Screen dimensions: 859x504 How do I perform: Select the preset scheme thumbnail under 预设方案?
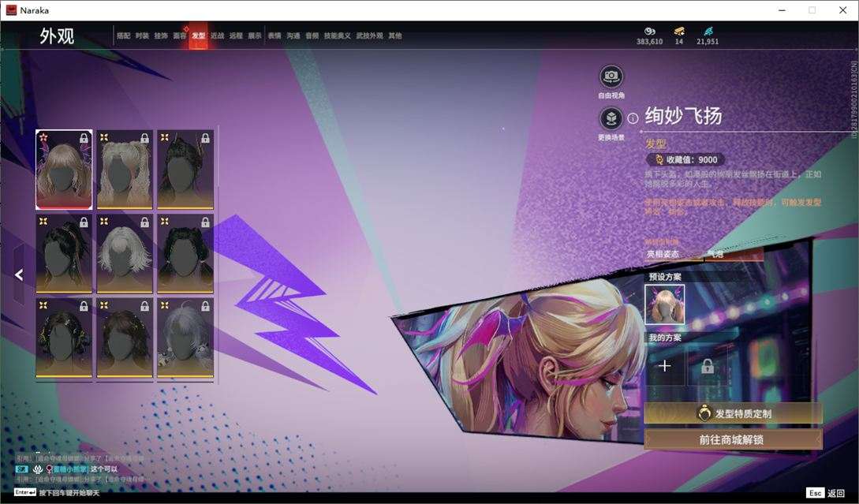664,304
